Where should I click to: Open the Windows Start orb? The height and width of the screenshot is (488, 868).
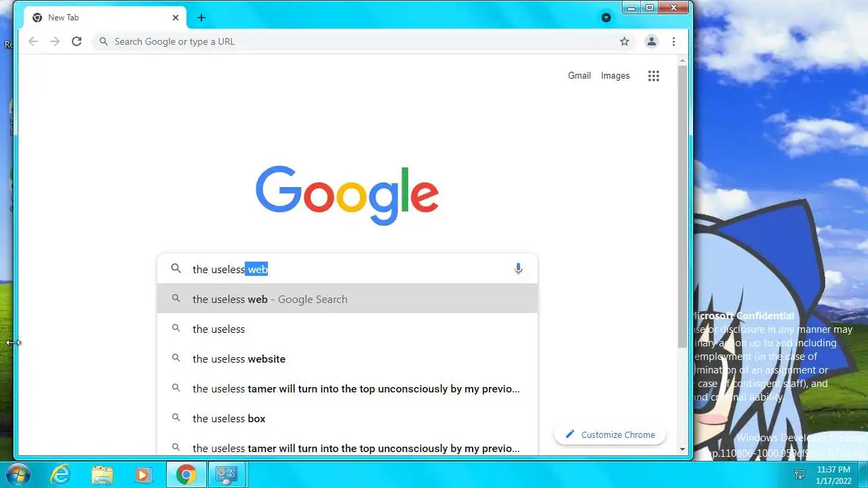tap(18, 474)
